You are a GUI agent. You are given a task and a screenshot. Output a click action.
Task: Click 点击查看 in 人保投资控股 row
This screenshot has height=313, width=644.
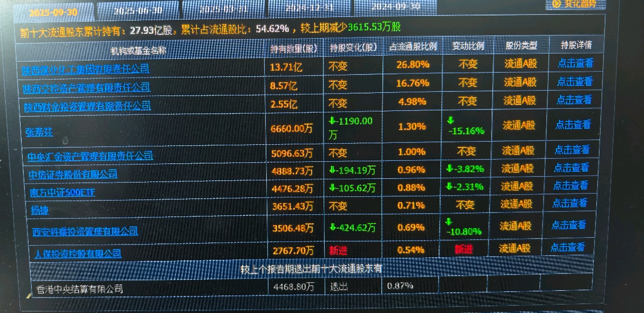click(568, 247)
